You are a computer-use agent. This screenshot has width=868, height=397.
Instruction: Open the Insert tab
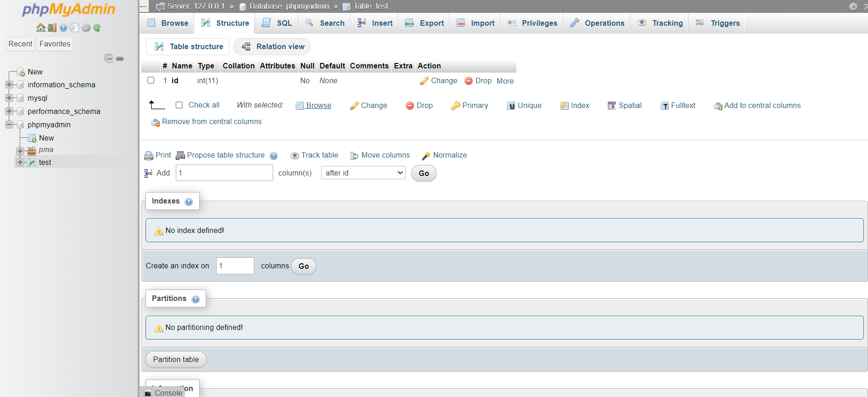(375, 23)
